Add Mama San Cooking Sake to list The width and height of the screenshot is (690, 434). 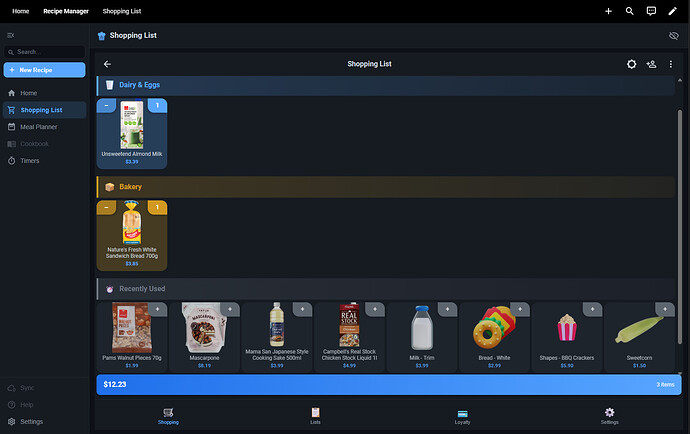(303, 309)
